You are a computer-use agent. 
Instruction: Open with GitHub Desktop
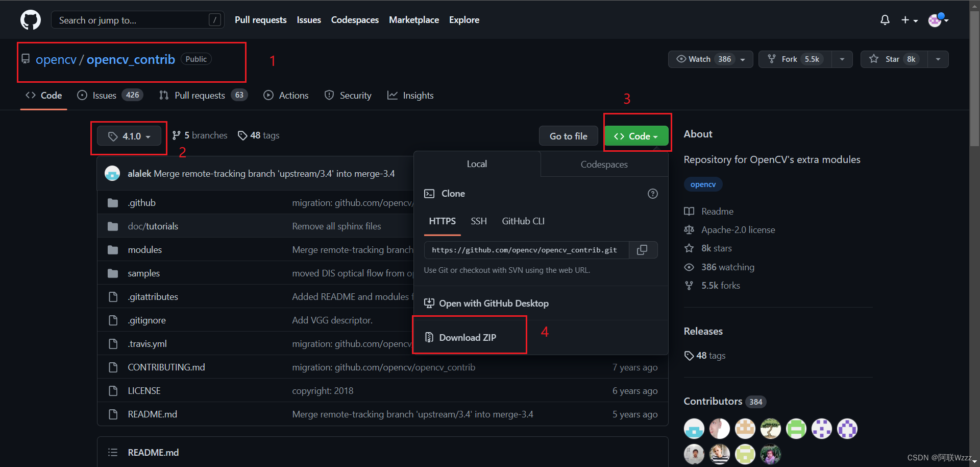[493, 303]
